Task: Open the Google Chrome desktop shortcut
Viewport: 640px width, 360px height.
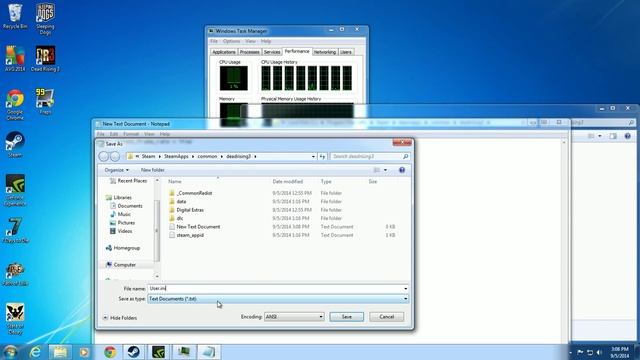Action: point(15,105)
